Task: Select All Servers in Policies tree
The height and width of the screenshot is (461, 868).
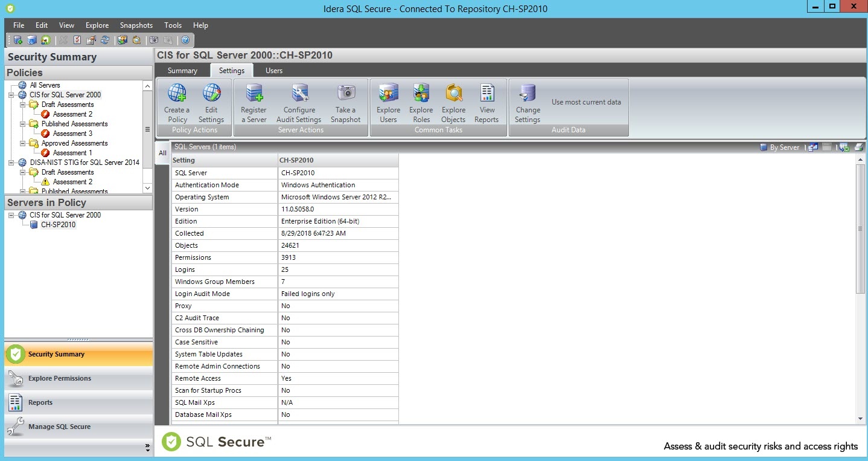Action: click(45, 85)
